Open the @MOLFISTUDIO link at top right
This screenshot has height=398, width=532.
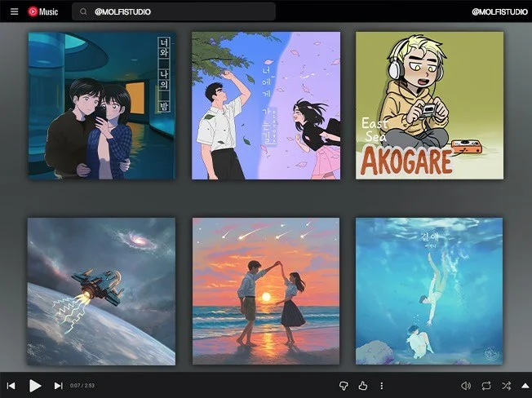[x=499, y=12]
